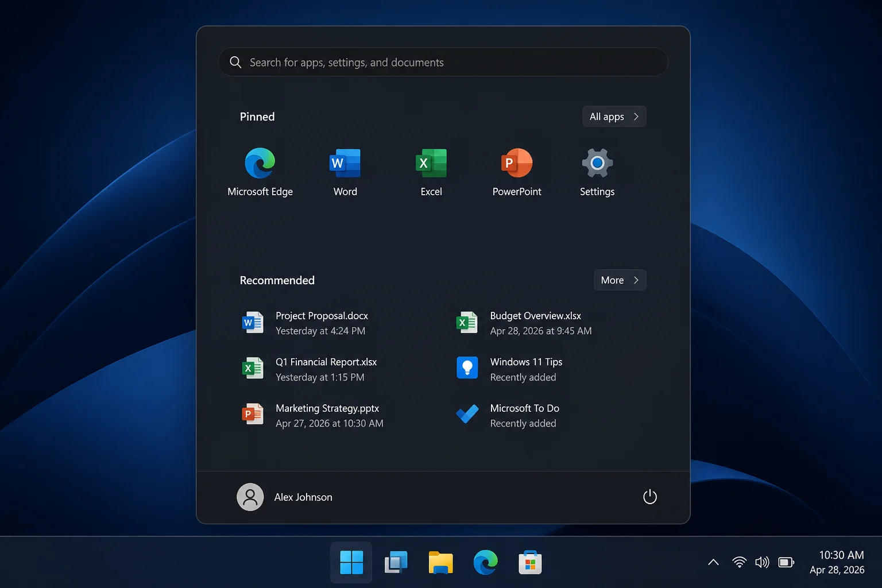Click the Wi-Fi icon in system tray
Screen dimensions: 882x588
(x=740, y=562)
